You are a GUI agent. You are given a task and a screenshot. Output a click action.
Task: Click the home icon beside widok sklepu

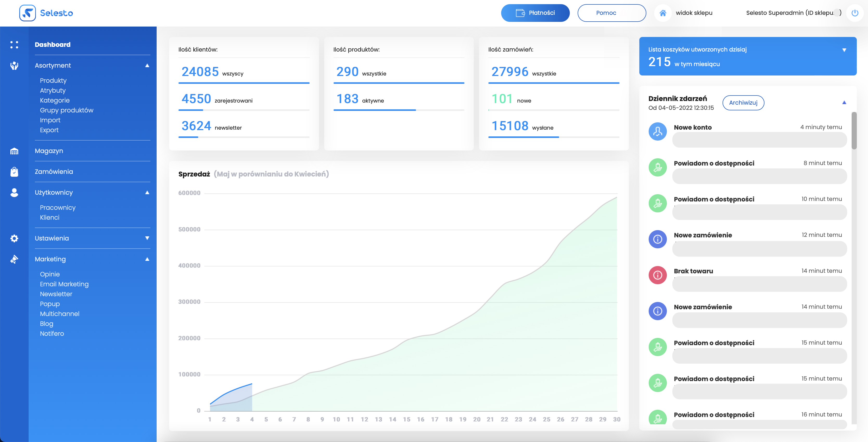[x=662, y=13]
